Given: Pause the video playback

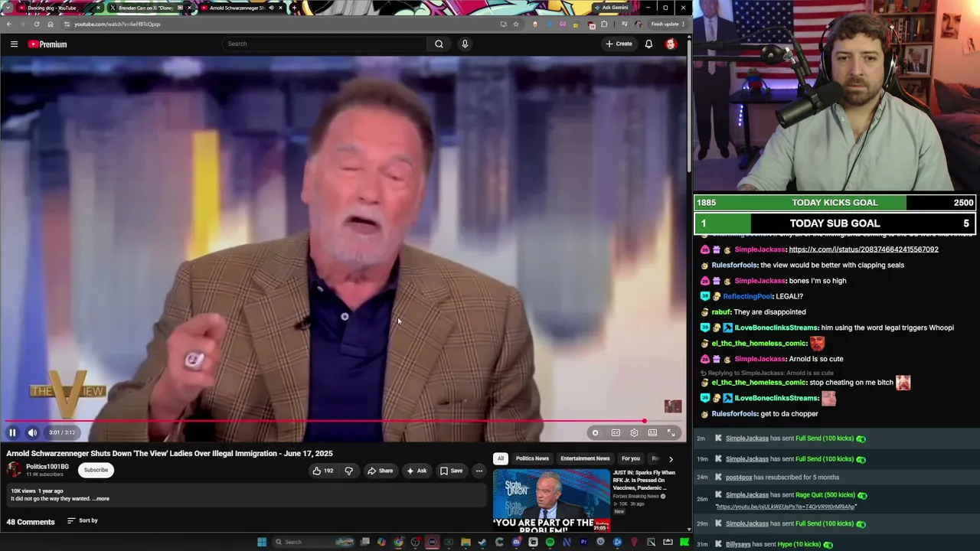Looking at the screenshot, I should pyautogui.click(x=12, y=432).
